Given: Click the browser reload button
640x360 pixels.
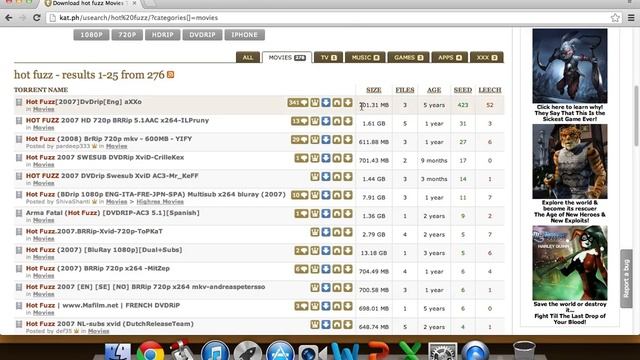Looking at the screenshot, I should pos(36,18).
